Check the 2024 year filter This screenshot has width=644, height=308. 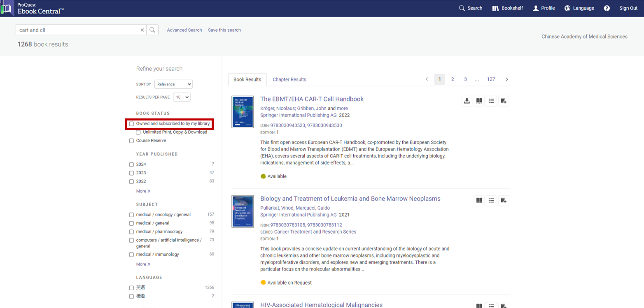tap(132, 164)
